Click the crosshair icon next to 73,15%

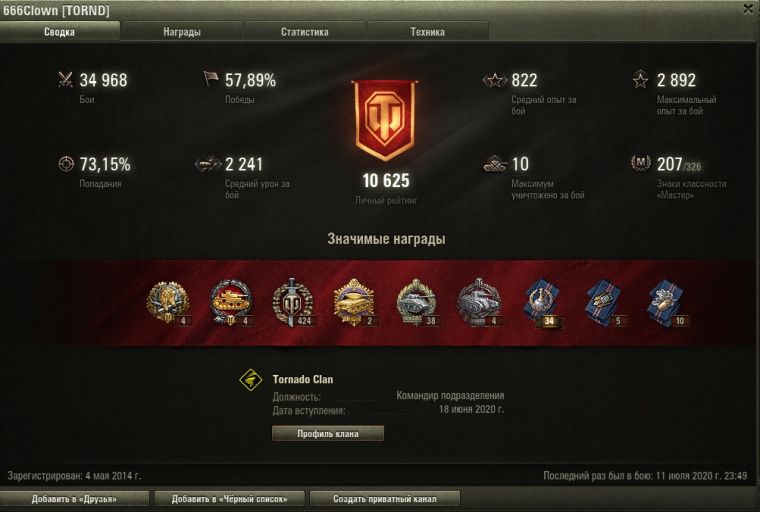[x=66, y=164]
